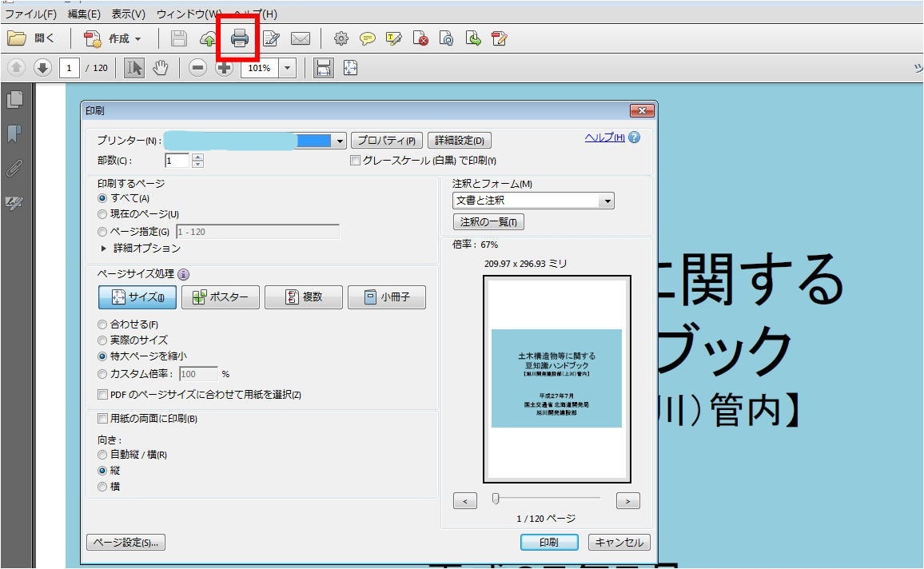Select the すべて pages radio button
This screenshot has width=924, height=569.
point(102,198)
